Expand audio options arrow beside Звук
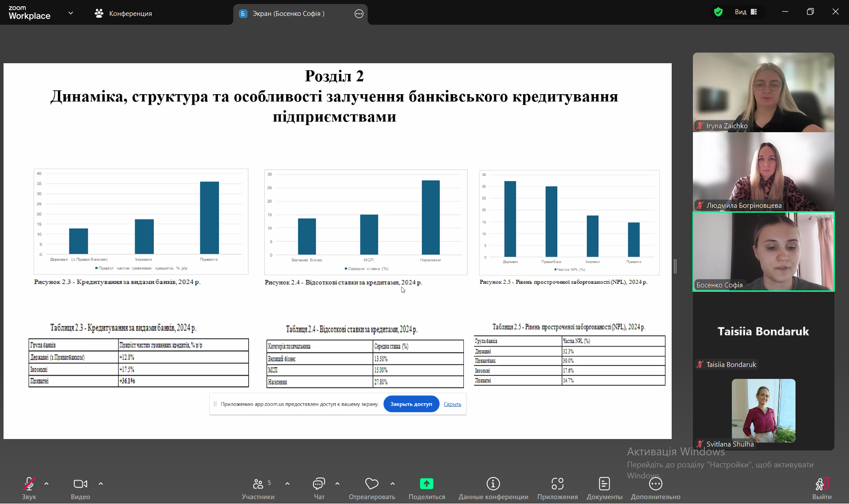Image resolution: width=849 pixels, height=504 pixels. click(46, 484)
